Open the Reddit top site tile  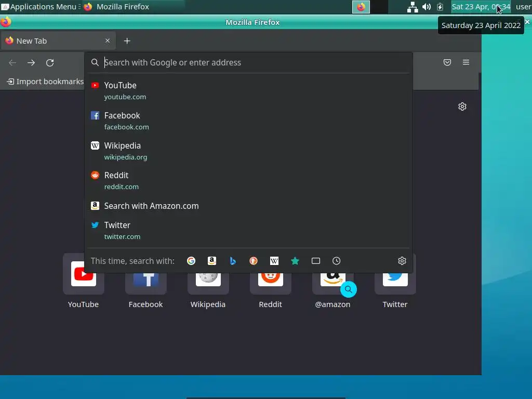coord(270,281)
